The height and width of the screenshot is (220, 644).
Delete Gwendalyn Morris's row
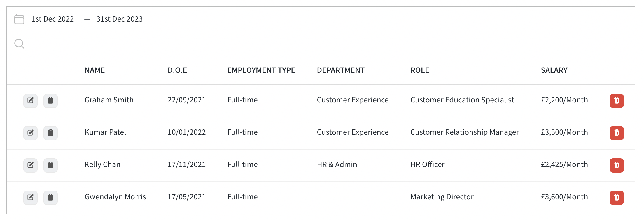(x=617, y=198)
